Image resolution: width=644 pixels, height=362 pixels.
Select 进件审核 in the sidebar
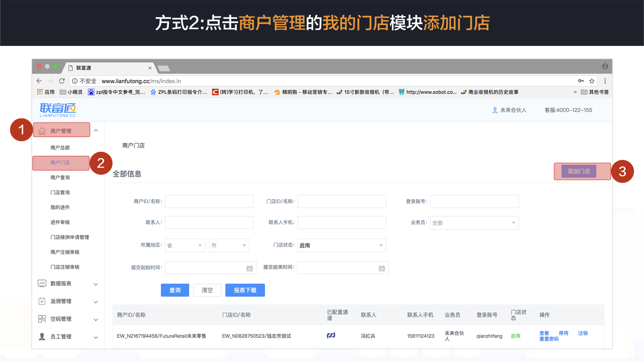point(60,222)
